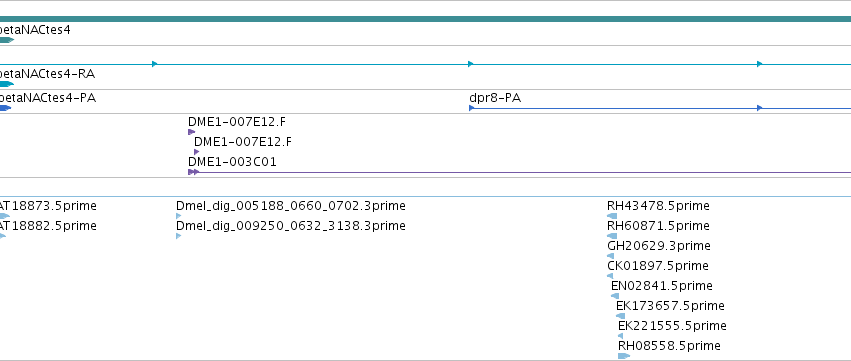Select the betaNACtes4-PA protein glyph
851x361 pixels.
tap(5, 108)
